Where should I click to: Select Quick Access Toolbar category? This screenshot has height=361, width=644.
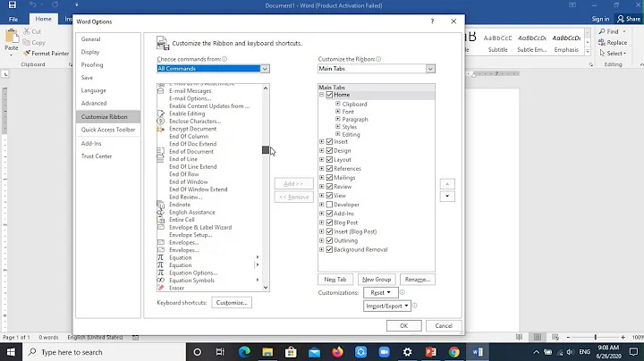point(108,130)
